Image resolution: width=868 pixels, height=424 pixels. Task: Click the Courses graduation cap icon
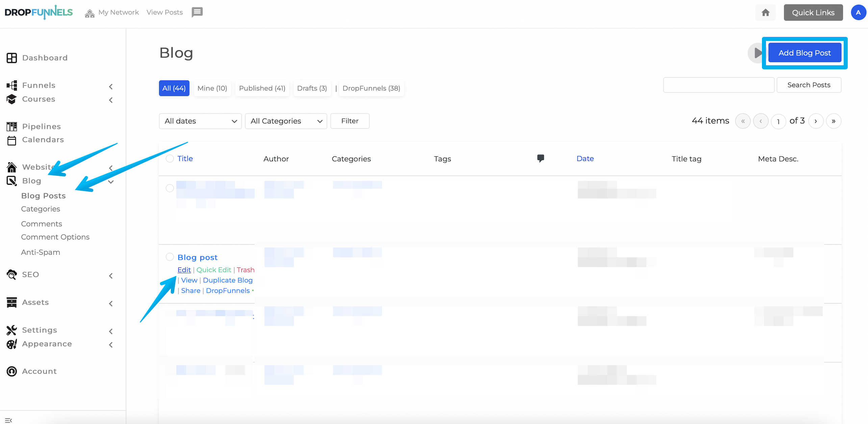point(12,99)
